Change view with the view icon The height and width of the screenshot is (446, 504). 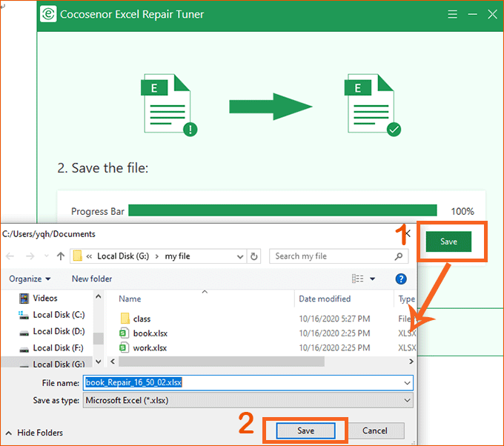357,279
